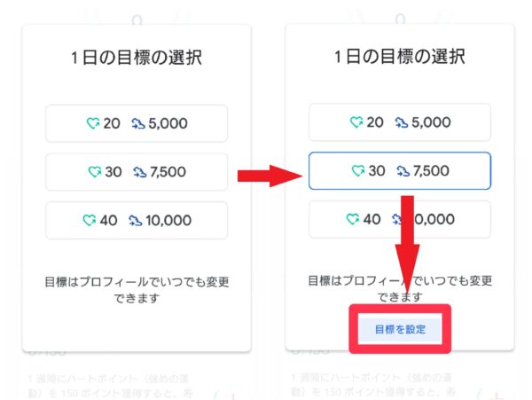
Task: Select the 30 / 7,500 option in left dialog
Action: pos(137,172)
